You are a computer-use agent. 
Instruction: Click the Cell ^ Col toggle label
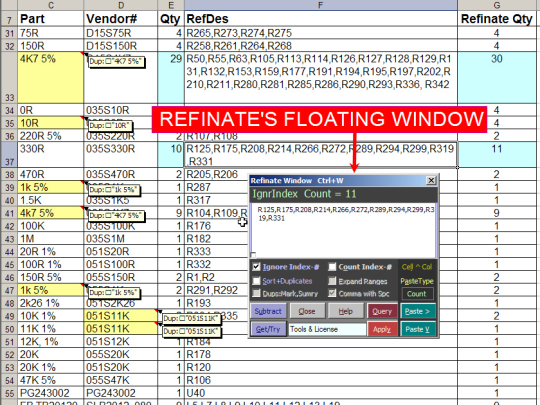pyautogui.click(x=417, y=267)
